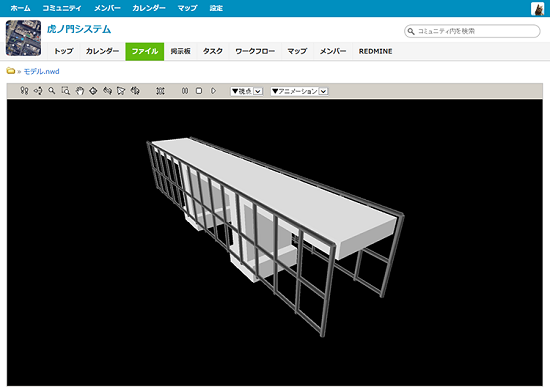This screenshot has height=392, width=550.
Task: Switch to the カレンダー community tab
Action: point(102,51)
